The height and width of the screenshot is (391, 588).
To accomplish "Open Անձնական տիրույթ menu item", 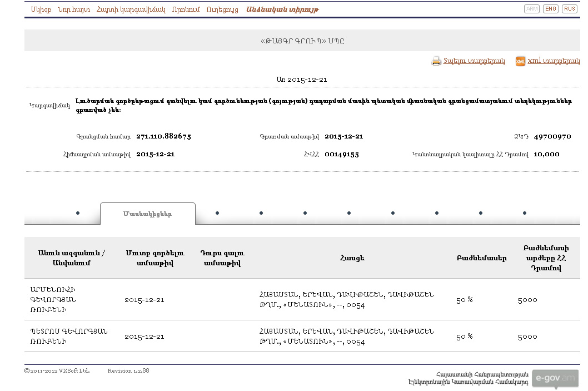I will [282, 9].
